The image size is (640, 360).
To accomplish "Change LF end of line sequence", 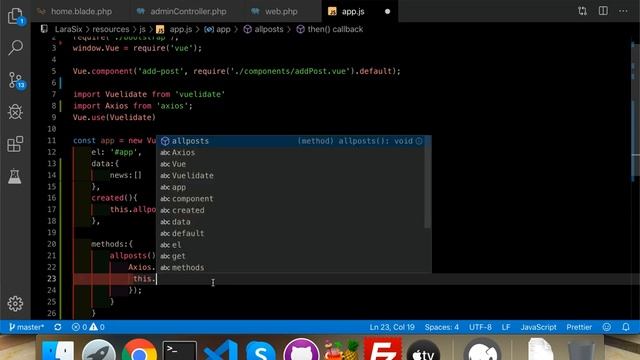I will (506, 327).
